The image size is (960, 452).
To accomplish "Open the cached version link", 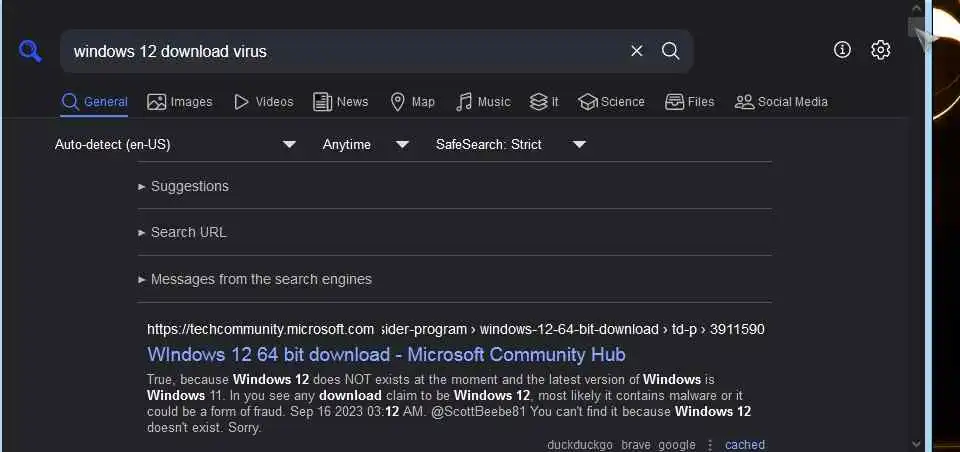I will pos(745,445).
